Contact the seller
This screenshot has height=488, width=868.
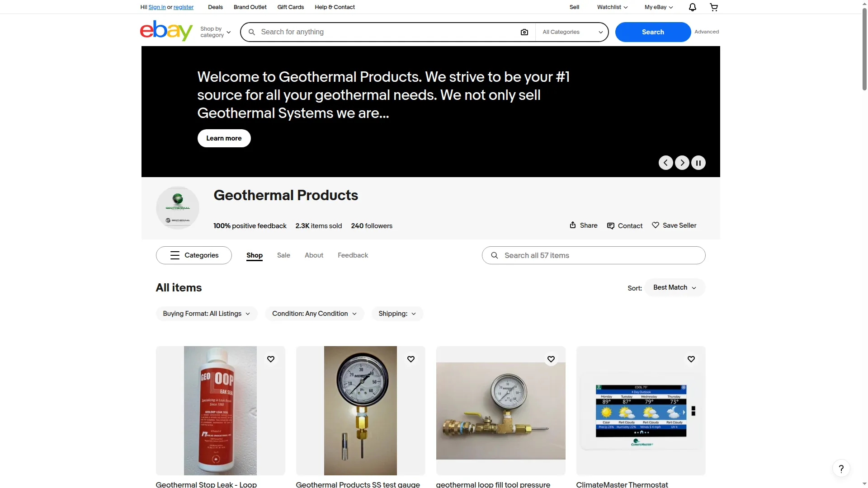(625, 226)
